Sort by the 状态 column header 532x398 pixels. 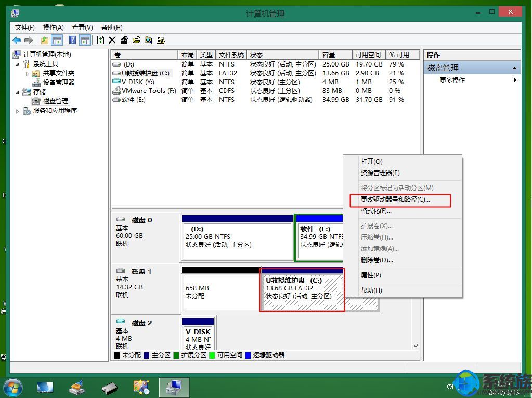pyautogui.click(x=282, y=55)
